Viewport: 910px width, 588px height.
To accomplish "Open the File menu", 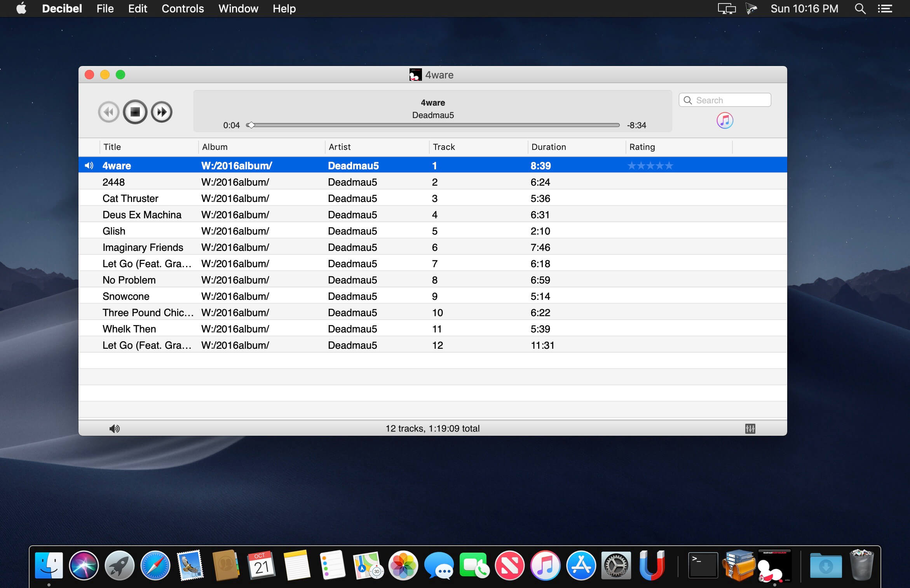I will pos(105,9).
